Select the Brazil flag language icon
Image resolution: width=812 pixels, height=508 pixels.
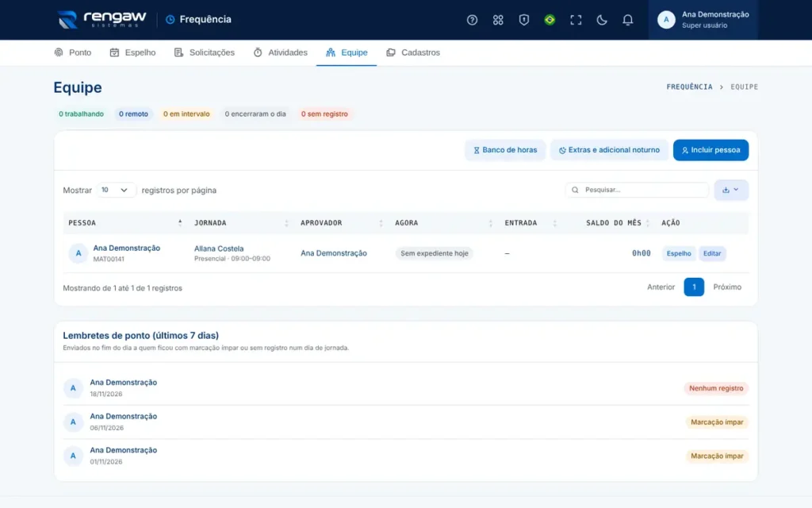[550, 20]
